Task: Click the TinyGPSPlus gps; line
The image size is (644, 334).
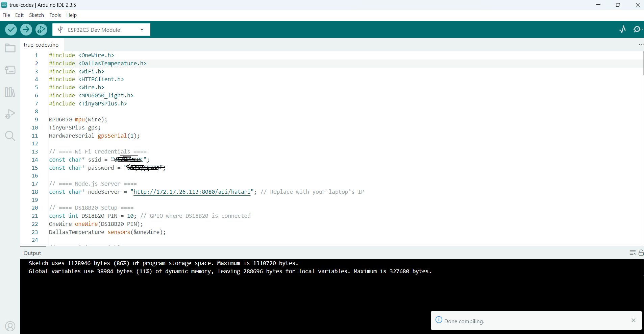Action: (x=75, y=127)
